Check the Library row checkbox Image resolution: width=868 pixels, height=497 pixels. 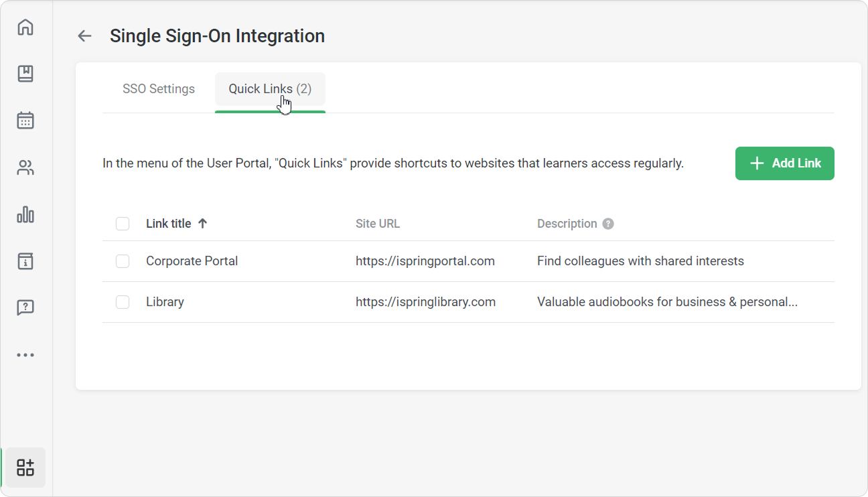click(x=123, y=302)
